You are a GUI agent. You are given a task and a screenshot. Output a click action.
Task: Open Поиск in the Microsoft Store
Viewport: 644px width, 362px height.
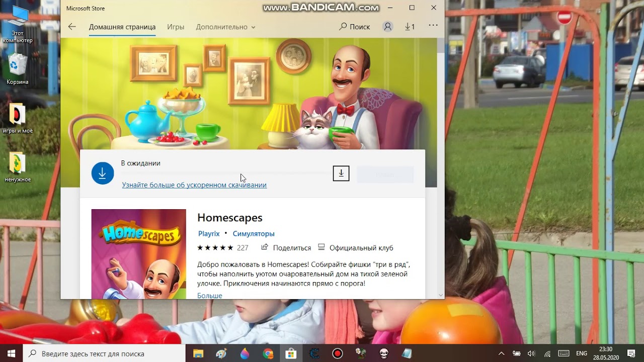(354, 27)
